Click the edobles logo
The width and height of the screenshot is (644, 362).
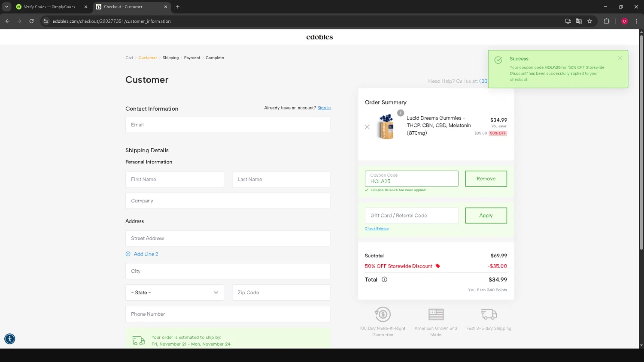[319, 37]
